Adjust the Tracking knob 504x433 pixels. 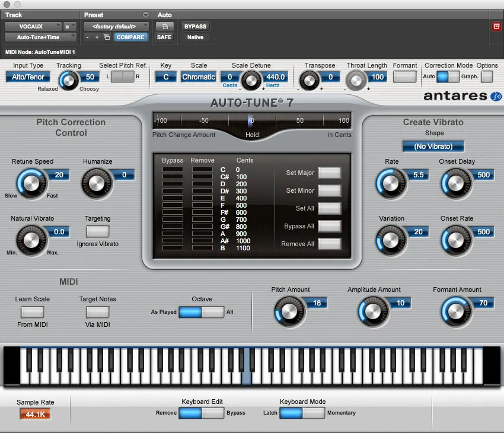(68, 80)
